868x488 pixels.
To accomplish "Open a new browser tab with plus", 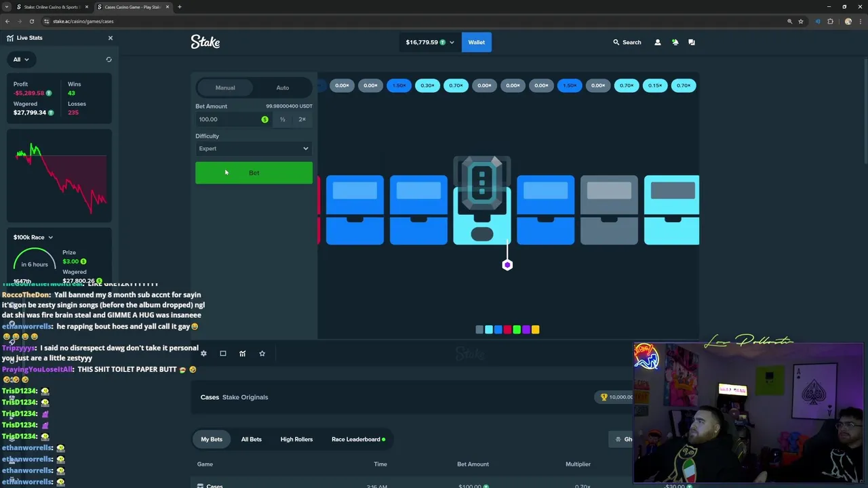I will click(180, 7).
